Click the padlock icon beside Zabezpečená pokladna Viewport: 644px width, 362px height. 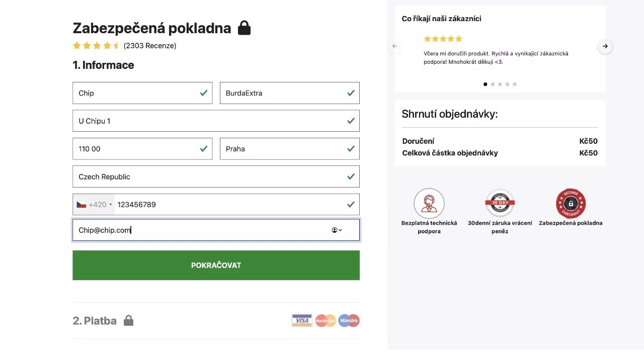coord(244,28)
